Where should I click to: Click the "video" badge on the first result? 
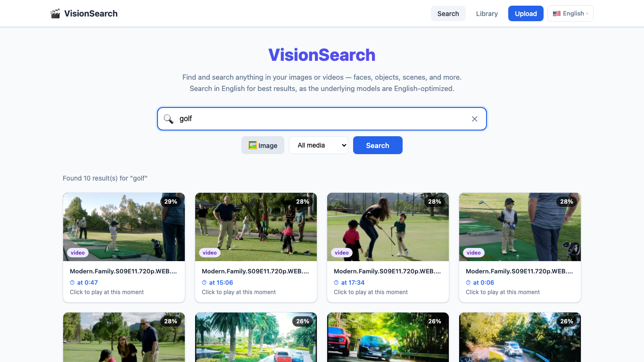point(78,253)
